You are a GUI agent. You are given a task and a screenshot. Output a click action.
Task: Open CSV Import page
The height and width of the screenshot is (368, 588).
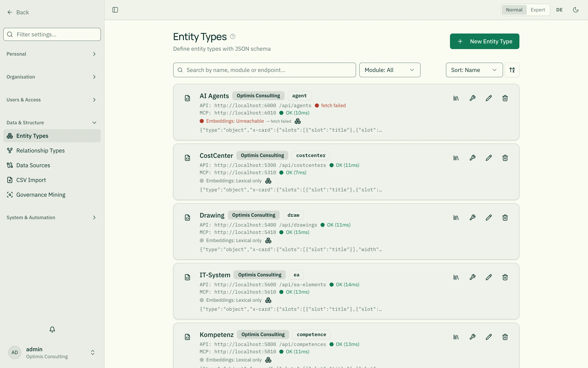click(x=52, y=180)
